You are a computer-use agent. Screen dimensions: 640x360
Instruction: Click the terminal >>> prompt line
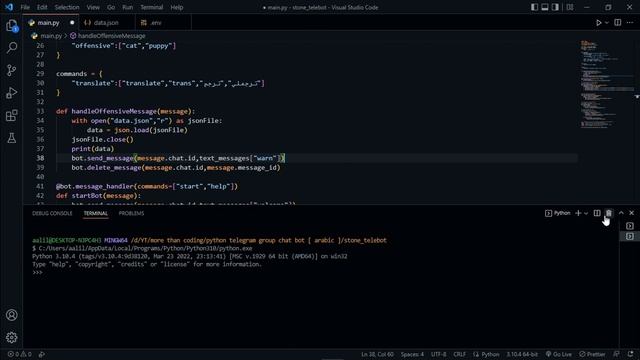[37, 273]
